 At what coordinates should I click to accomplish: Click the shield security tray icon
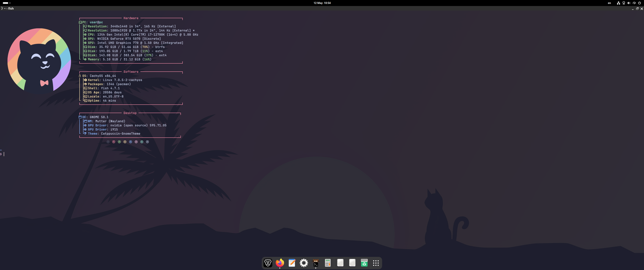click(624, 3)
